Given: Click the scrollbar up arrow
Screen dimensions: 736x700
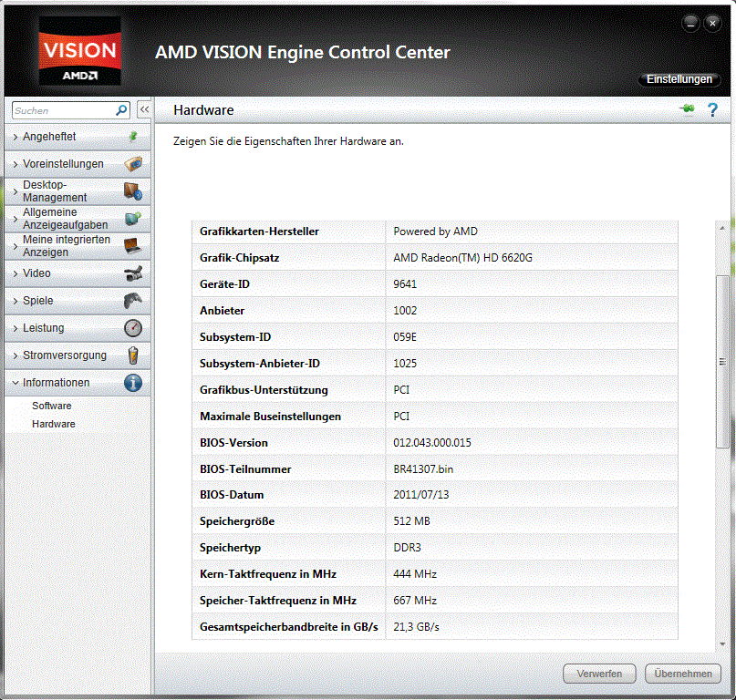Looking at the screenshot, I should [722, 228].
